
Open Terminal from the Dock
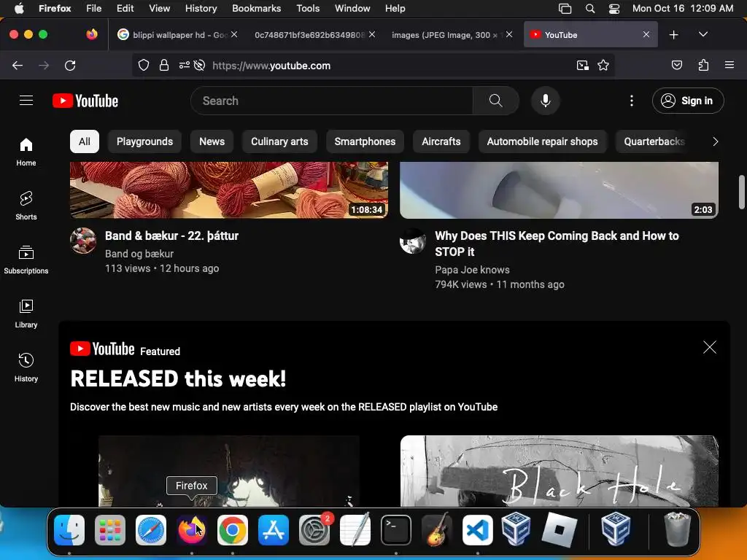coord(396,530)
